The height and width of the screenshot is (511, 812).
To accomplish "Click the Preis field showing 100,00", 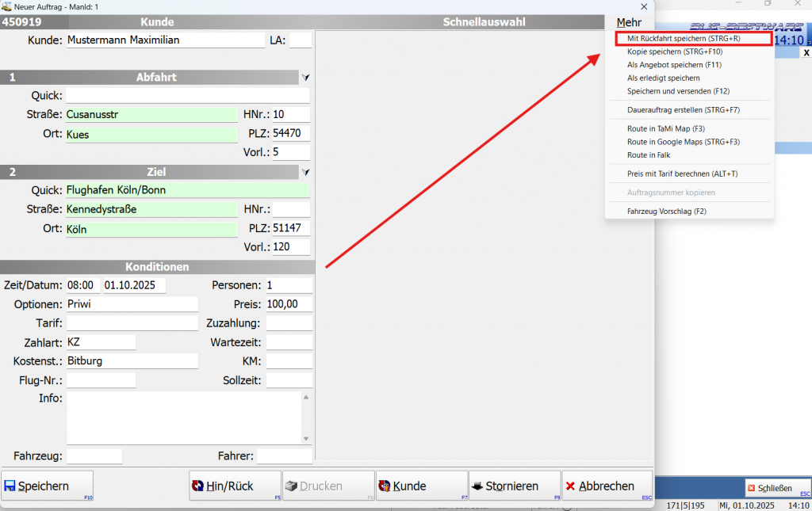I will pos(289,304).
